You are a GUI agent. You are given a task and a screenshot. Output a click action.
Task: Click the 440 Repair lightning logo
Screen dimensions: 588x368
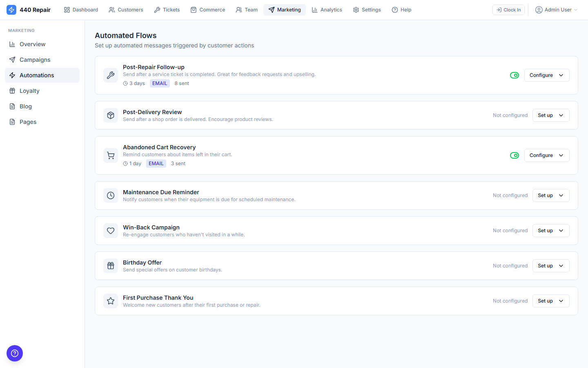[11, 9]
